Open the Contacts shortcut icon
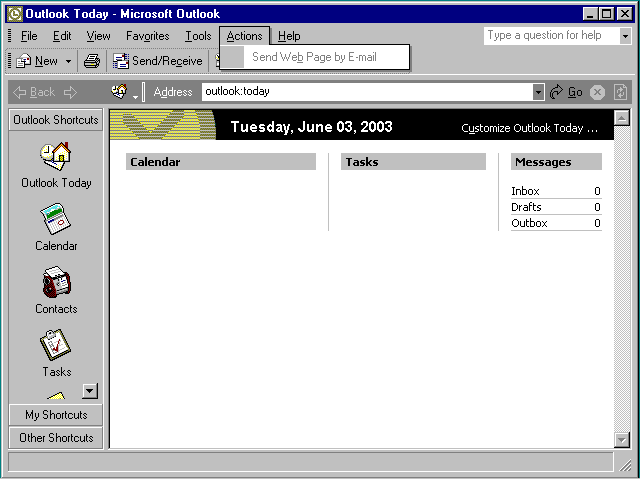Screen dimensions: 640x480 [x=56, y=282]
